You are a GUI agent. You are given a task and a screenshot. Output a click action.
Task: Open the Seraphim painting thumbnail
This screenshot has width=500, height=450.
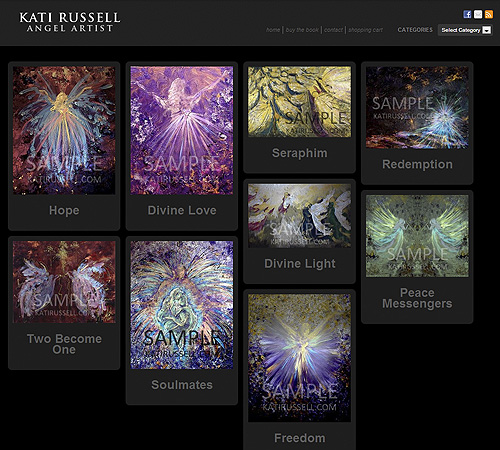point(299,102)
